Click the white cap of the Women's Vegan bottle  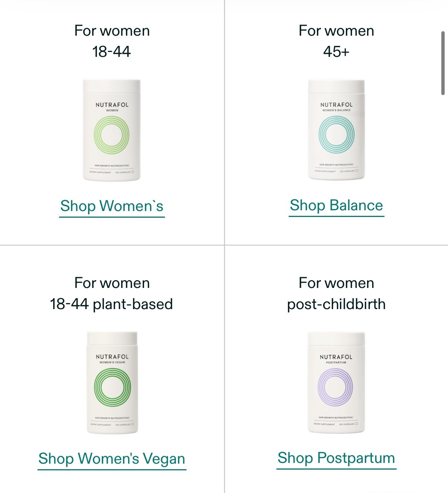coord(112,339)
